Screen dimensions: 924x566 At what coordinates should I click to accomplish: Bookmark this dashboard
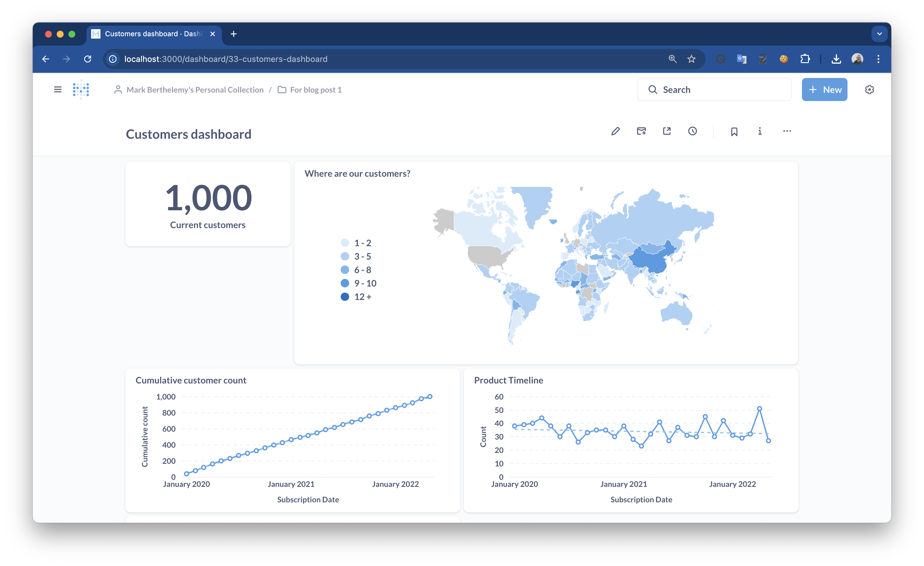734,132
